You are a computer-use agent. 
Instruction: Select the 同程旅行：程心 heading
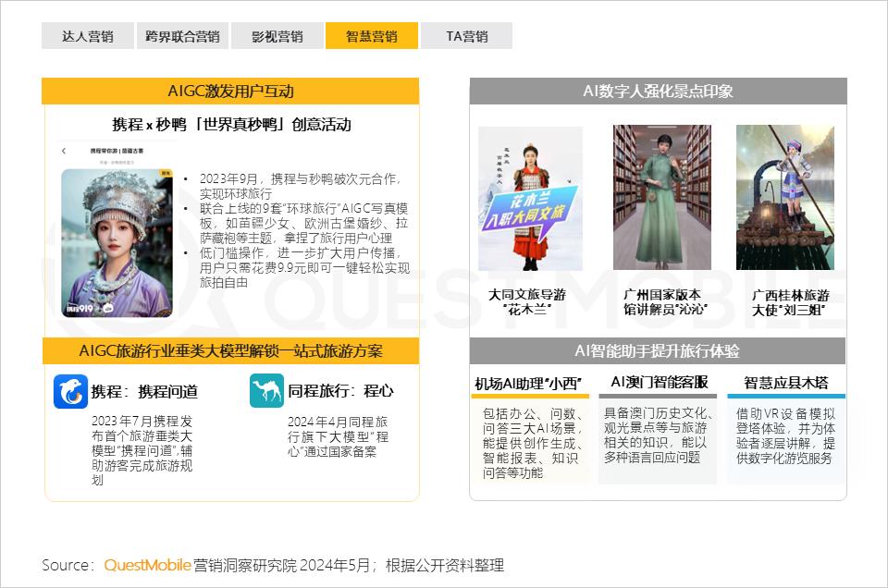(x=340, y=391)
